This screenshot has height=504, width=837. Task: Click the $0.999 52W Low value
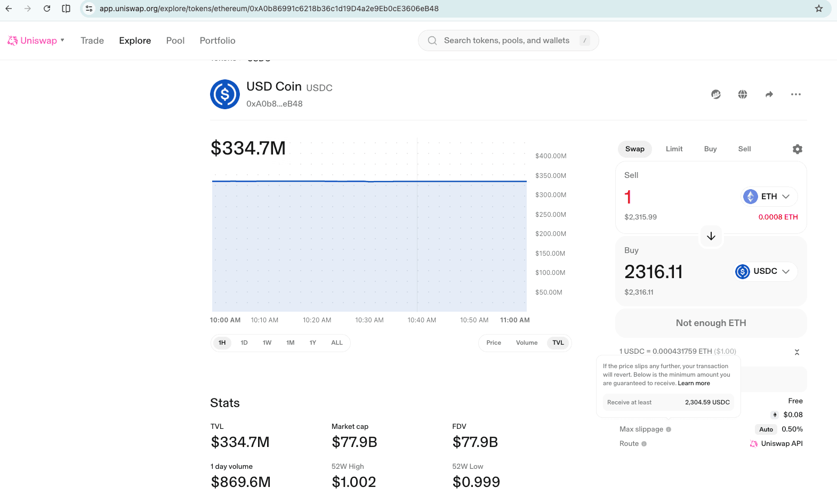click(476, 482)
